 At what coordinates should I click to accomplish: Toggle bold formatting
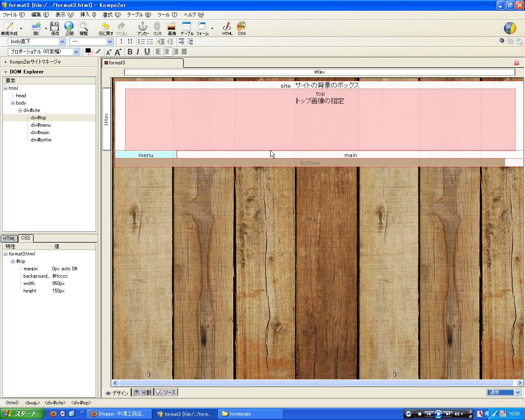(130, 52)
